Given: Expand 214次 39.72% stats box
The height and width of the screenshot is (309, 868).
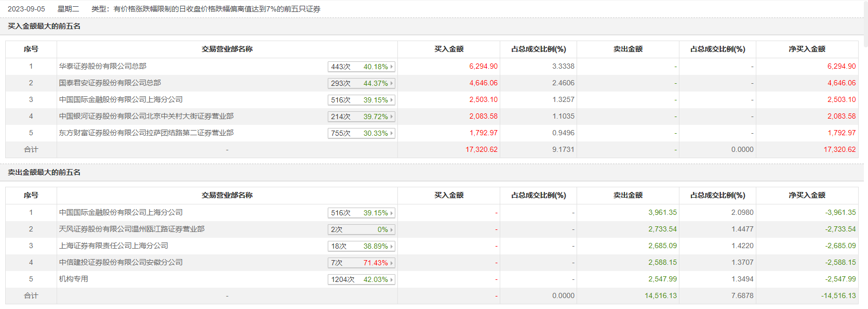Looking at the screenshot, I should click(362, 117).
